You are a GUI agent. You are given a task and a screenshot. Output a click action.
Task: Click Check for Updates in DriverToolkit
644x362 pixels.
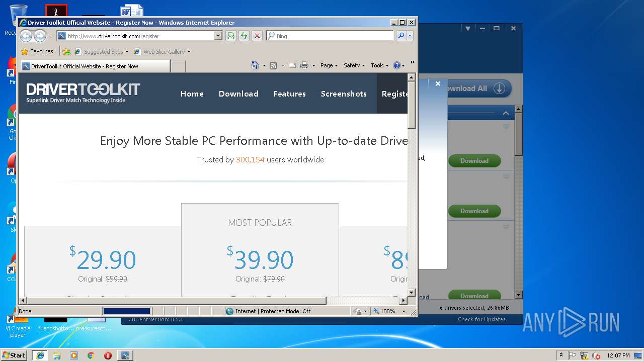click(x=481, y=319)
